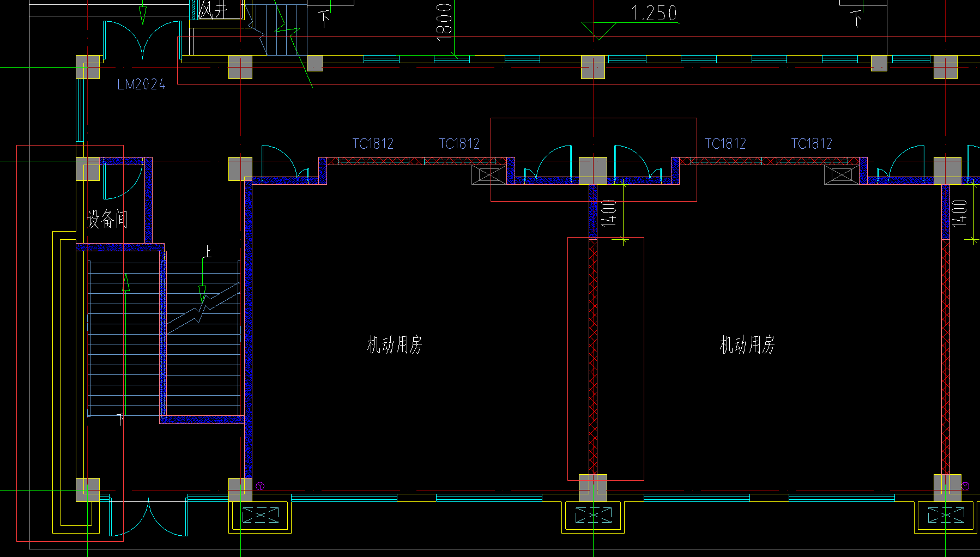980x557 pixels.
Task: Select the 机动用房 label in the right room
Action: (747, 344)
